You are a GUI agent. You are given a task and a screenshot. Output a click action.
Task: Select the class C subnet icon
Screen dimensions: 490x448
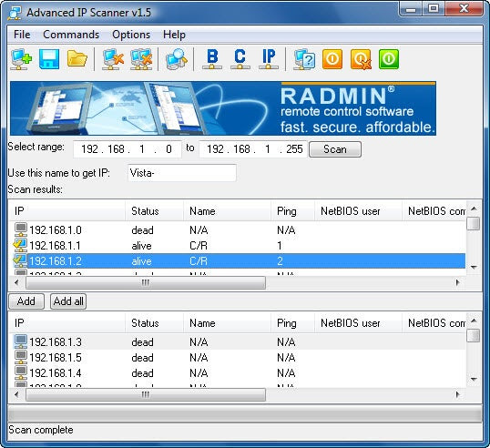click(240, 59)
